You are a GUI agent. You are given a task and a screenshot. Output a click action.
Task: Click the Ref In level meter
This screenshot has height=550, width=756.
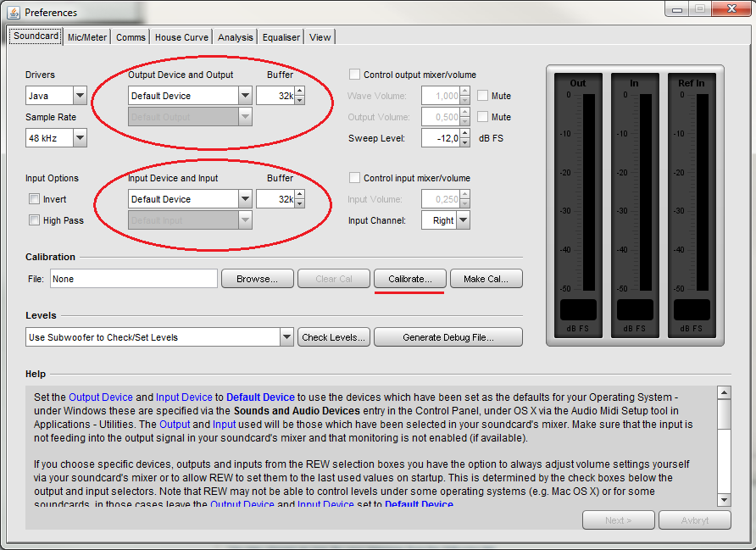pos(692,206)
